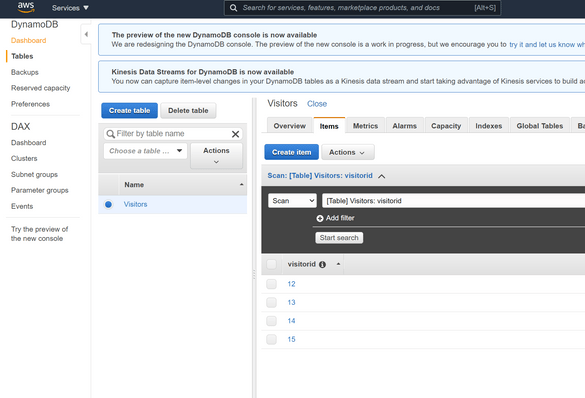Sort by visitorid using the arrow icon
This screenshot has height=398, width=585.
(x=338, y=264)
